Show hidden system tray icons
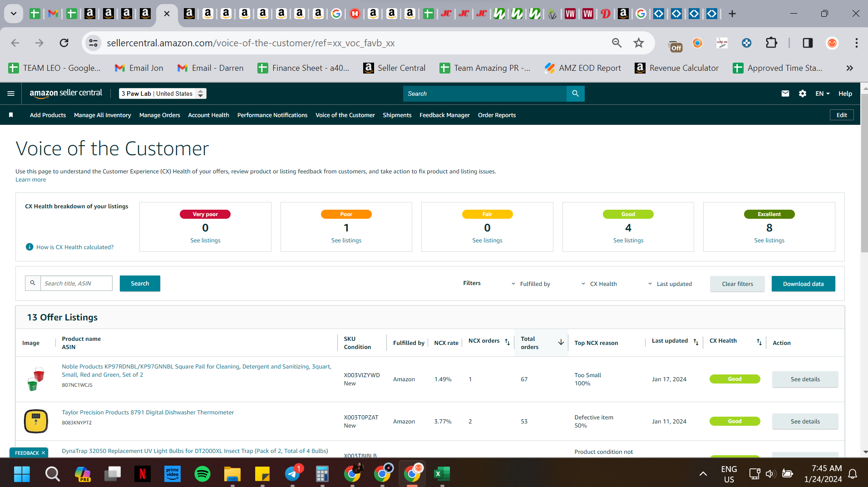 tap(703, 474)
